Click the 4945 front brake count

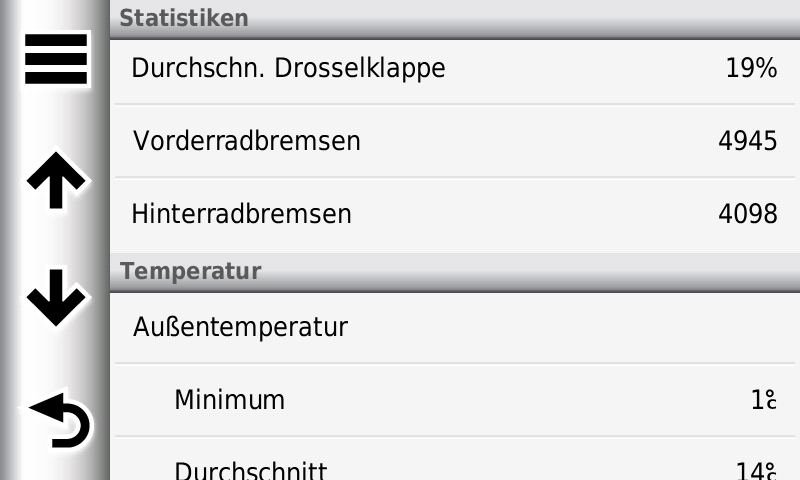pos(747,141)
